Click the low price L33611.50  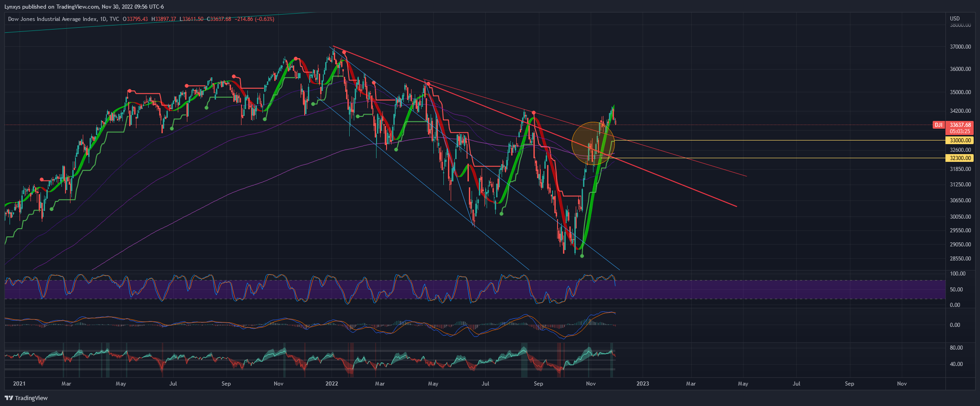(x=191, y=19)
